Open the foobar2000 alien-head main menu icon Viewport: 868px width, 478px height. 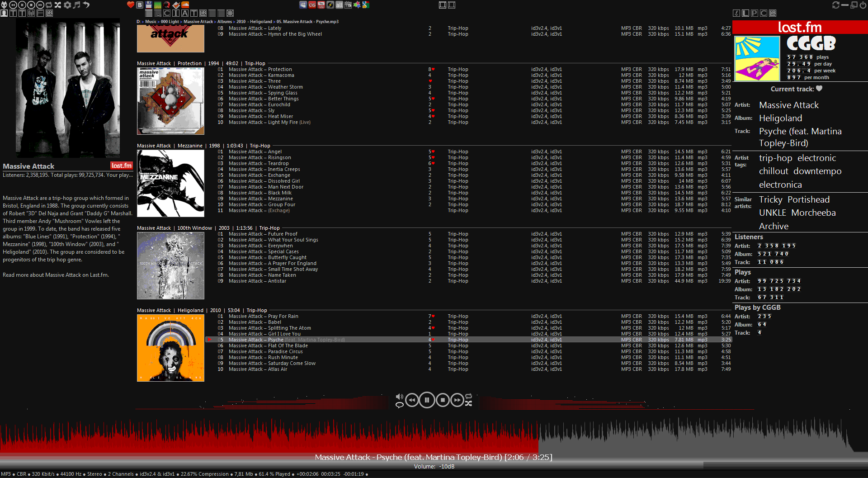[x=4, y=5]
